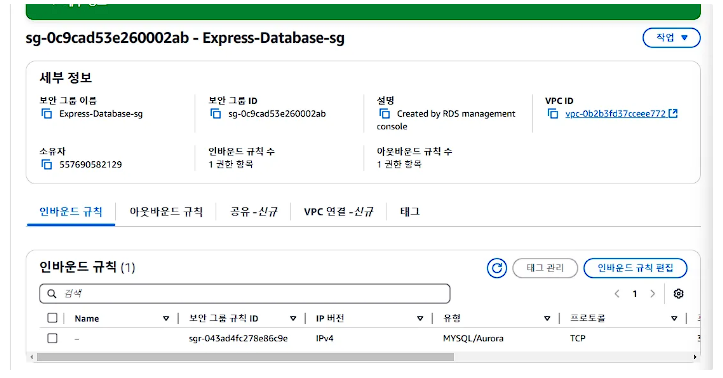723x378 pixels.
Task: Open the 태그 tab
Action: point(410,212)
